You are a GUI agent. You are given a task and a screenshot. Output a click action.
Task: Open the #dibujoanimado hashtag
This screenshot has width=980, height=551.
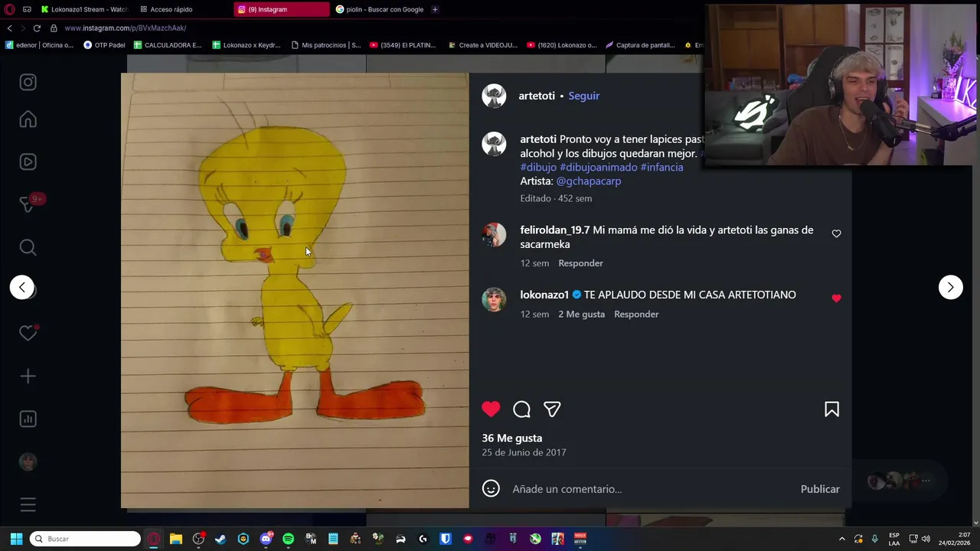coord(599,167)
